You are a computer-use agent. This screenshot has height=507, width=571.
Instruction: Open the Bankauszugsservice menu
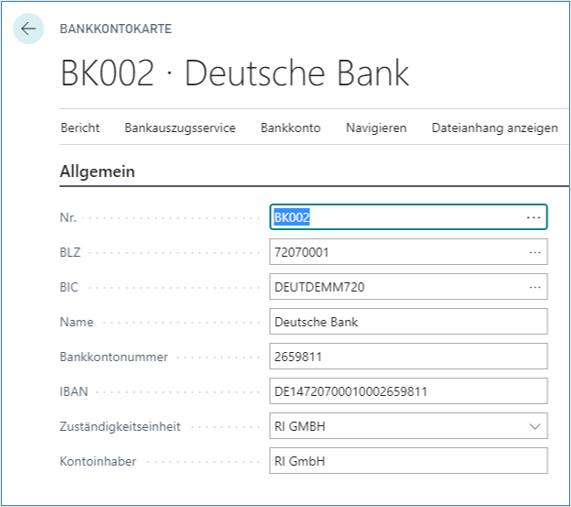pyautogui.click(x=180, y=128)
